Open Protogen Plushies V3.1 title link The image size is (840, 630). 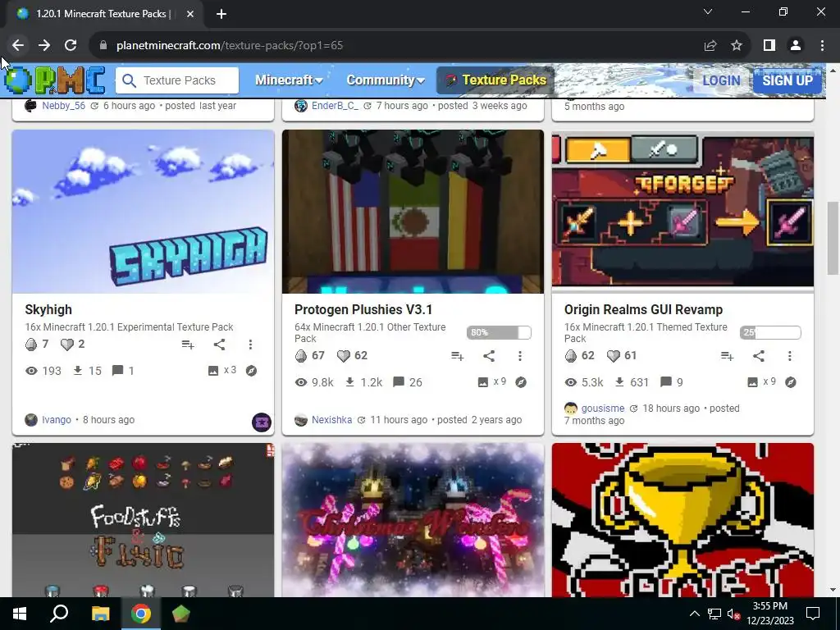coord(363,309)
